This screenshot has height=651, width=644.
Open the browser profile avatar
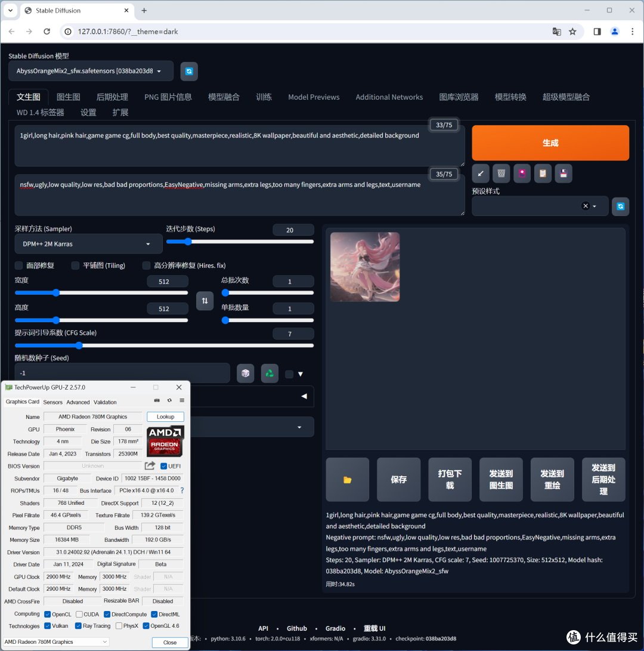(x=615, y=32)
